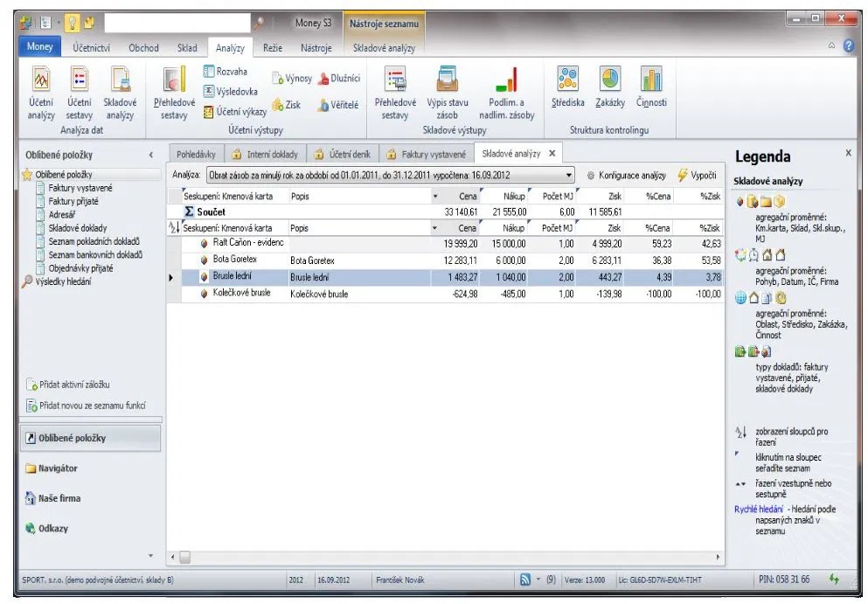Switch to the Sklad ribbon tab
This screenshot has height=604, width=868.
187,47
